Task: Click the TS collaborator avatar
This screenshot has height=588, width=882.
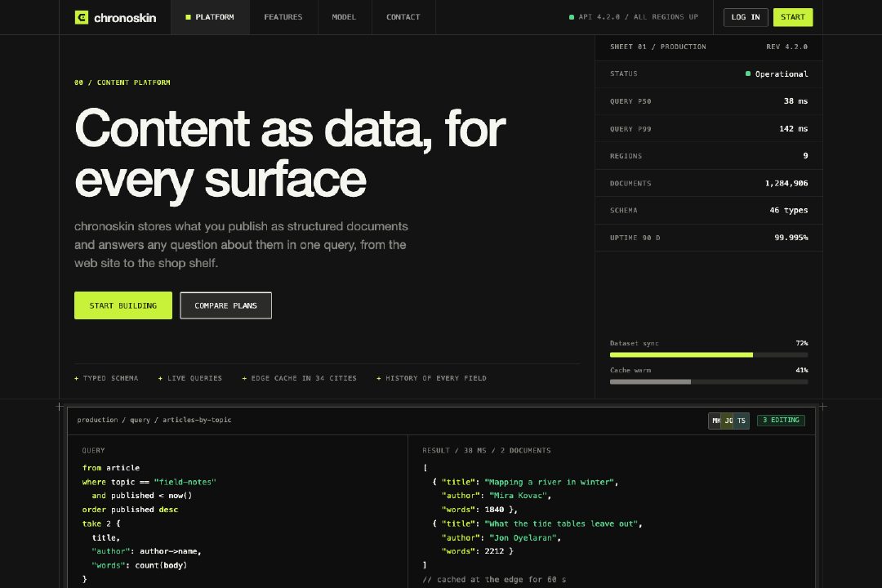Action: click(x=742, y=421)
